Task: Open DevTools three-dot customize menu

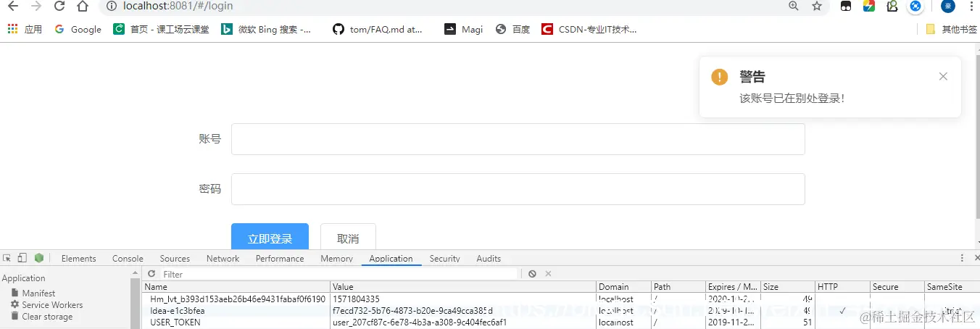Action: coord(962,258)
